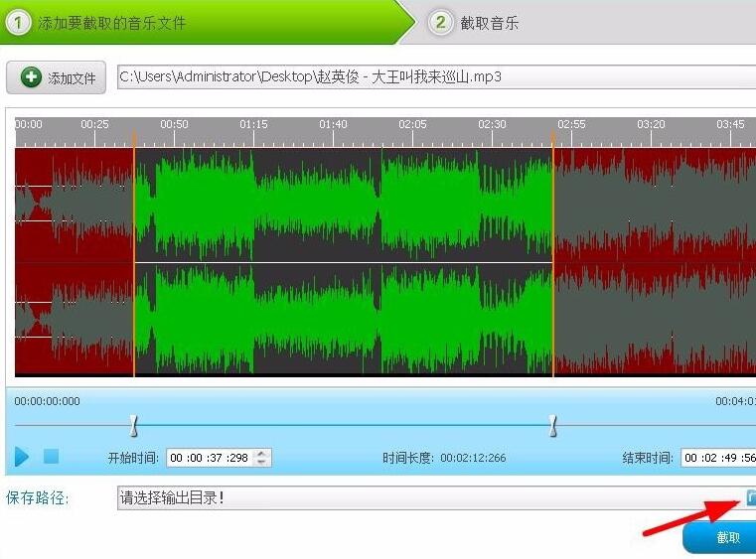Screen dimensions: 756x559
Task: Switch to the 截取音乐 step tab
Action: pos(489,23)
